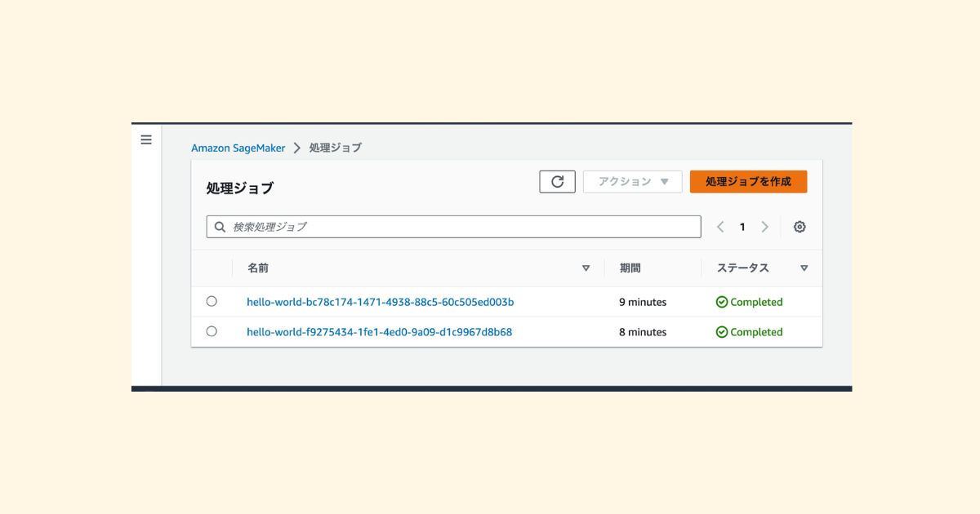Click the 期間 column header

[x=630, y=268]
